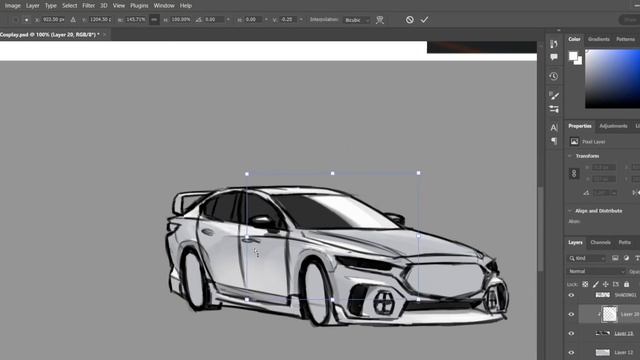Click the relative positioning triangle icon
640x360 pixels.
(x=73, y=20)
